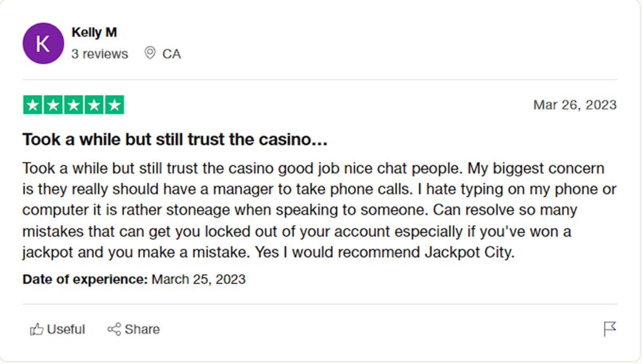Open the bold review title heading
The width and height of the screenshot is (642, 364).
pos(174,140)
